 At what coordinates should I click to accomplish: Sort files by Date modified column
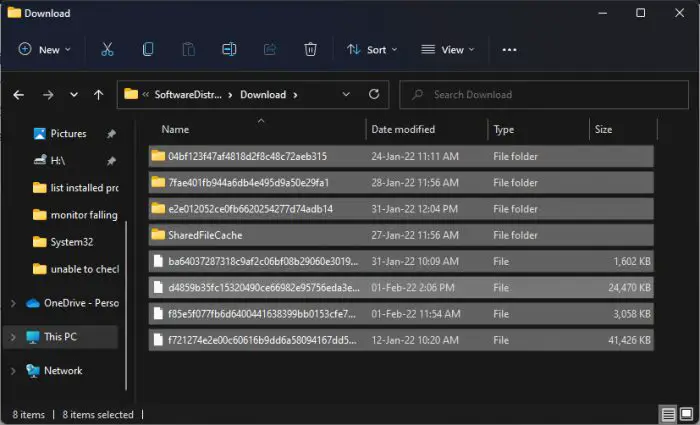403,129
